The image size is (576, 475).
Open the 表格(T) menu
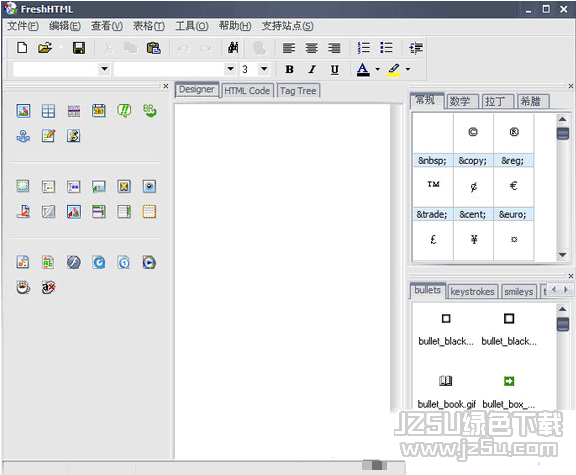[x=149, y=26]
